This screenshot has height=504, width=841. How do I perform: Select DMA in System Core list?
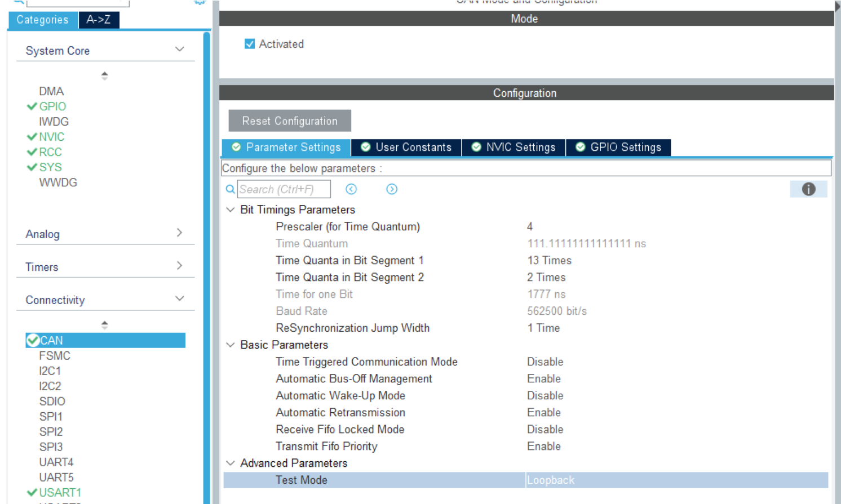51,91
